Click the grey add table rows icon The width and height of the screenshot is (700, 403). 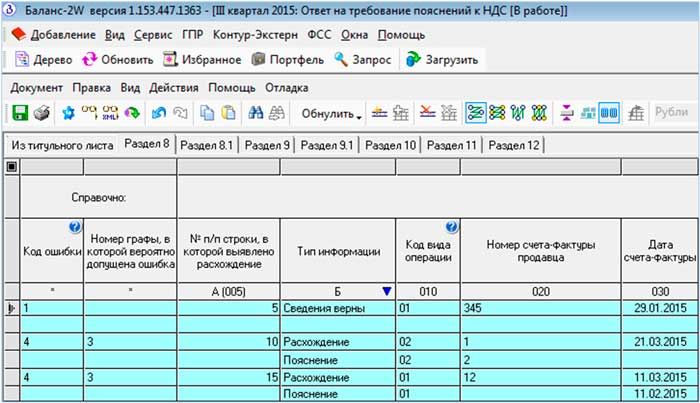pyautogui.click(x=401, y=113)
